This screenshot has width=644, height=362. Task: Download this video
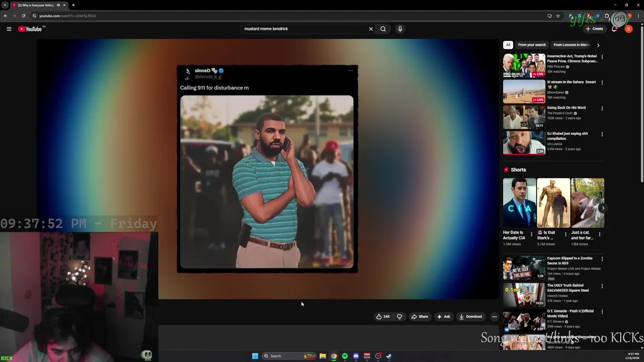[470, 316]
